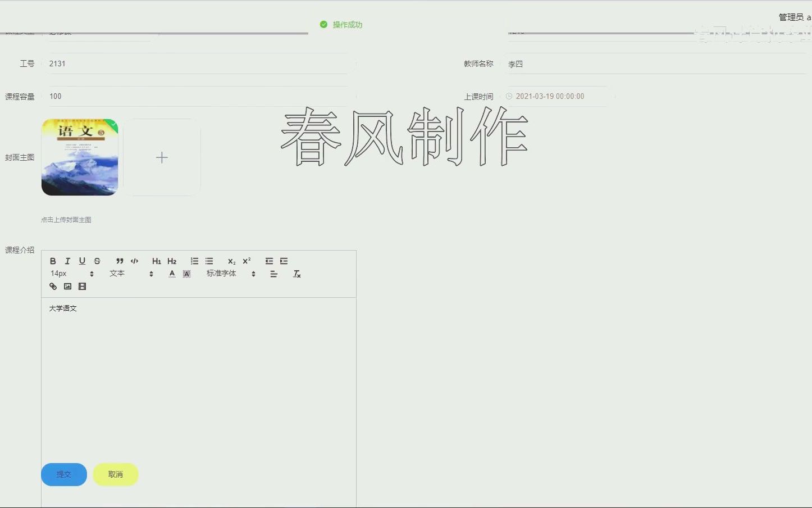The width and height of the screenshot is (812, 508).
Task: Insert a video into the editor
Action: (82, 287)
